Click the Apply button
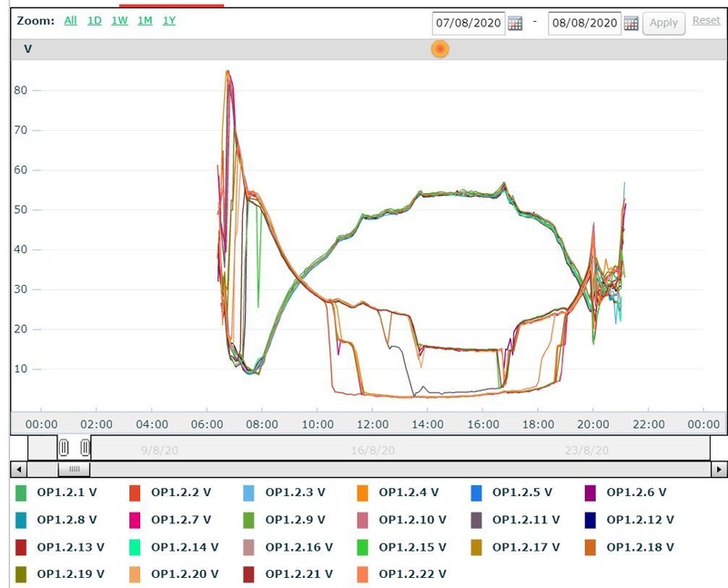 [x=663, y=23]
